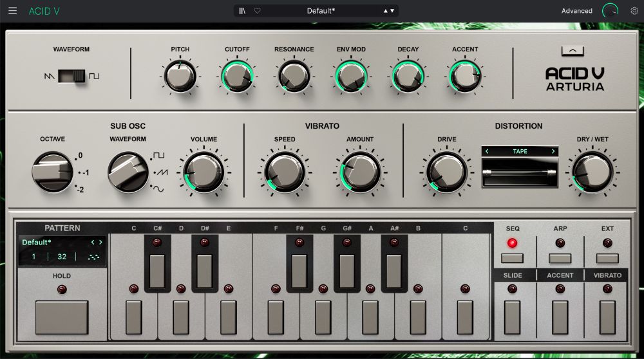Select previous preset with up arrow
This screenshot has height=359, width=644.
(x=386, y=11)
